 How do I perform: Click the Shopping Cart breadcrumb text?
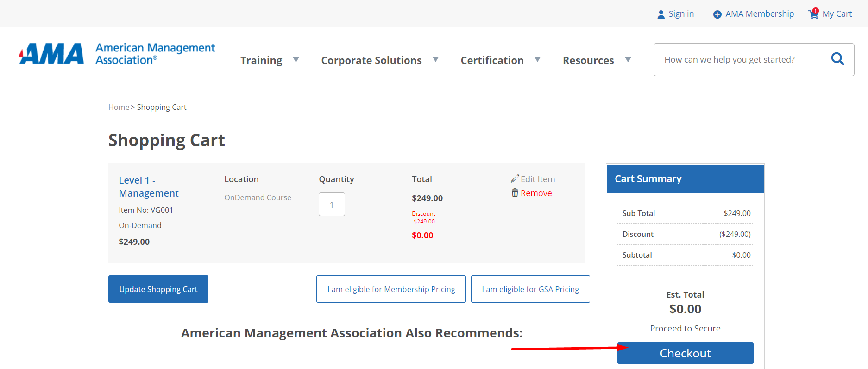coord(162,107)
